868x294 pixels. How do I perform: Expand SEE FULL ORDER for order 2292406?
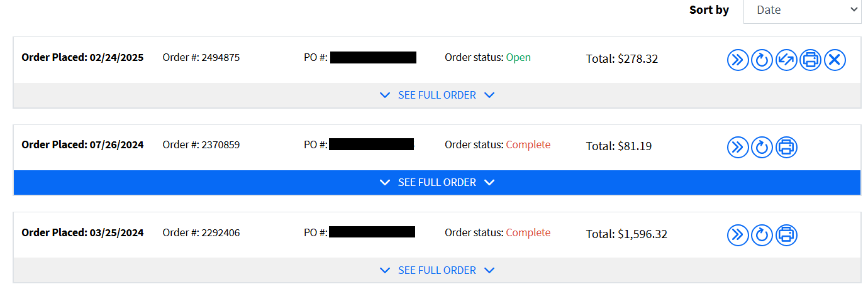click(x=437, y=270)
